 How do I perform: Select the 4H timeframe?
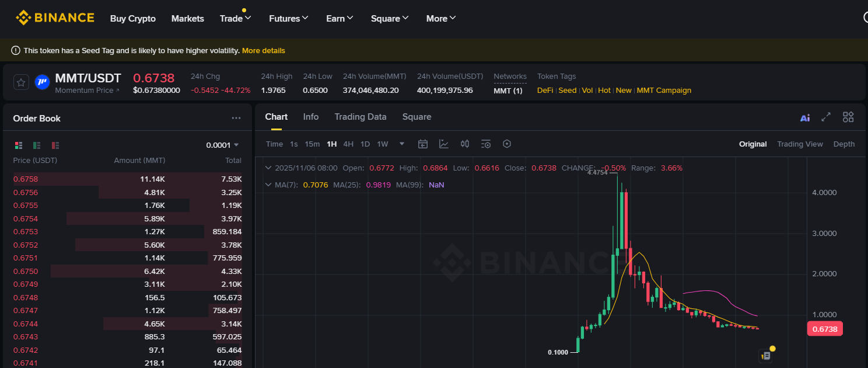coord(348,144)
